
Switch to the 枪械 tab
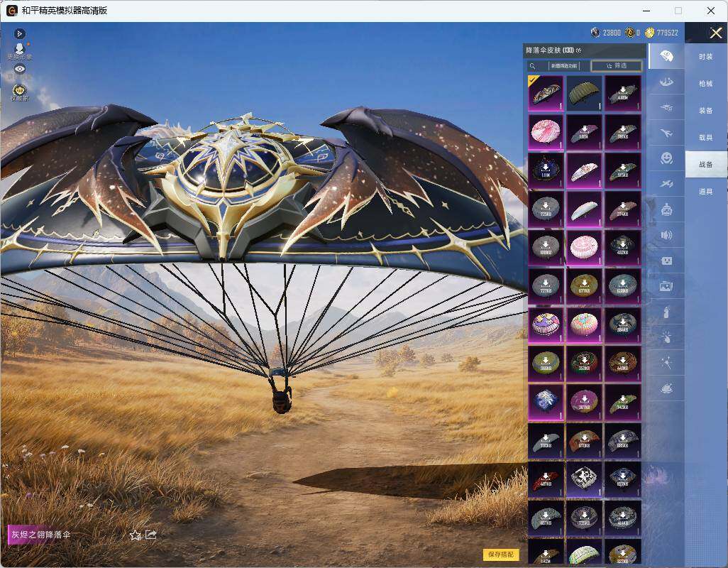[x=706, y=84]
